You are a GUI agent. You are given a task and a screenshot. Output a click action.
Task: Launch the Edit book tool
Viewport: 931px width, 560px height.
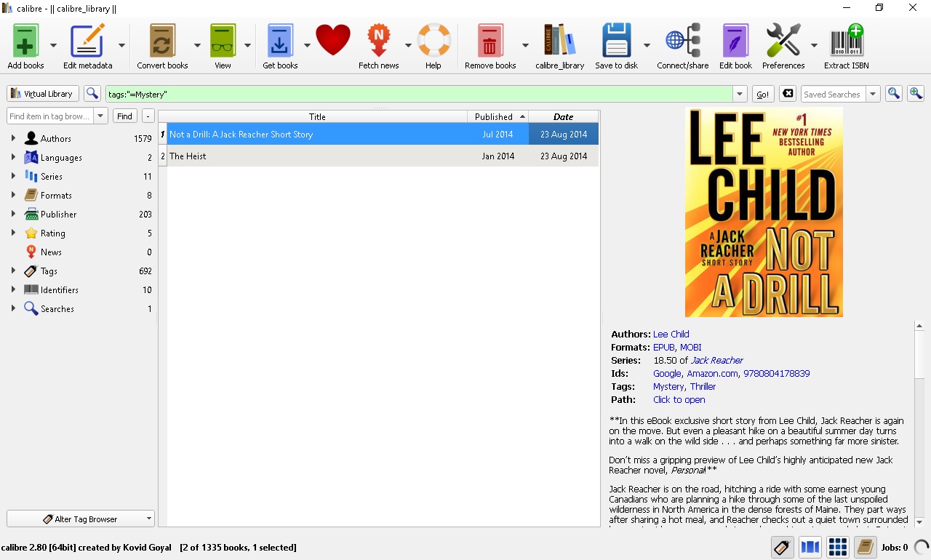point(735,41)
